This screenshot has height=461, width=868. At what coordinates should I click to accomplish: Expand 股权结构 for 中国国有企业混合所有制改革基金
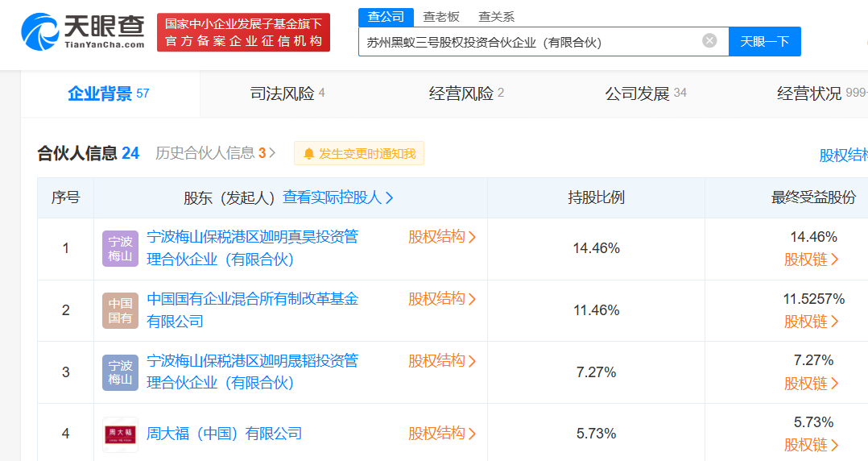pos(442,299)
